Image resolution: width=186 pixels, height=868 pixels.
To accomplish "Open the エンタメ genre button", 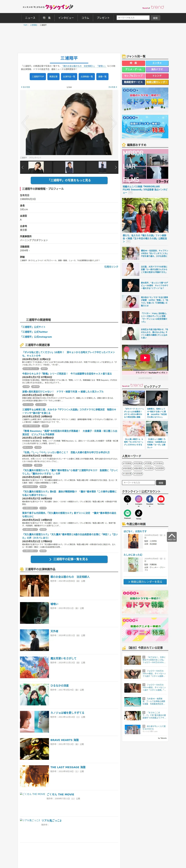I will tap(157, 63).
